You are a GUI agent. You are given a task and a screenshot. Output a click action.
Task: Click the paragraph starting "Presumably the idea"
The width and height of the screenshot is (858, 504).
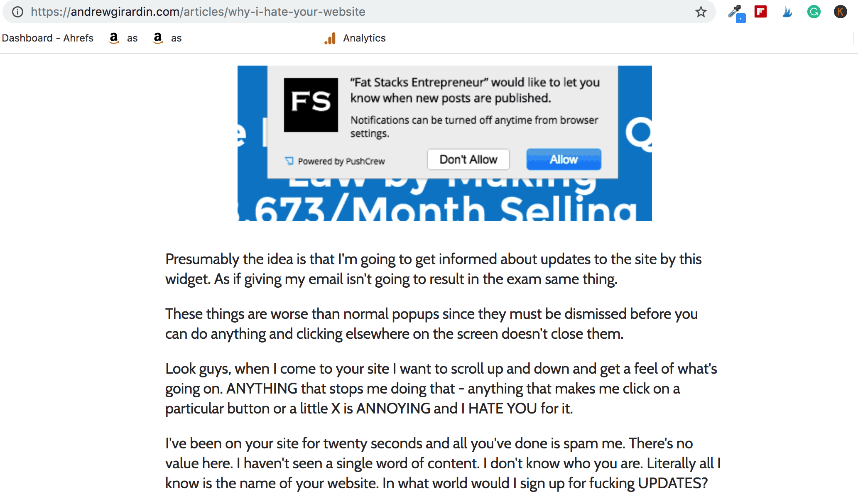click(433, 269)
